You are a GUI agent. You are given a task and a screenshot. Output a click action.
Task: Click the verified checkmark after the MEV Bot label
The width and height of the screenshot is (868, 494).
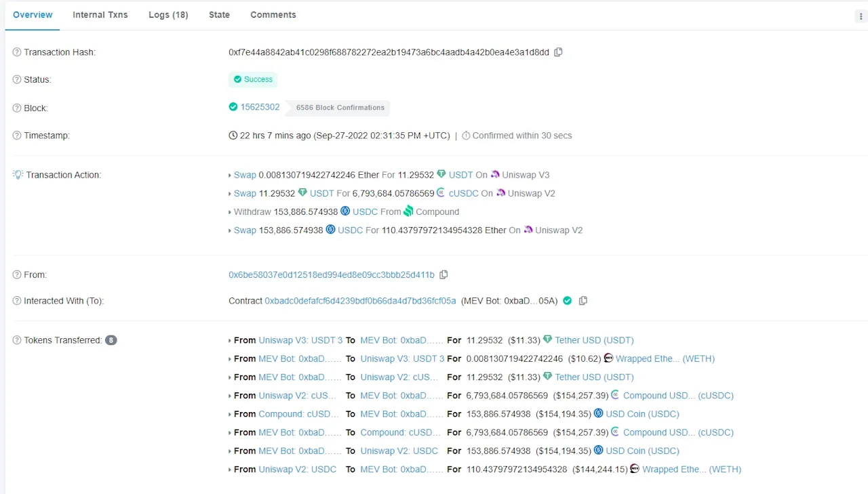(568, 301)
